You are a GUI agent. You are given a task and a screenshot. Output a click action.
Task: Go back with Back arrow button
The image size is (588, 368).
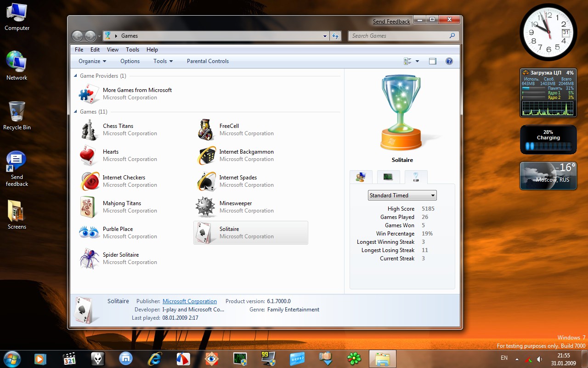pyautogui.click(x=78, y=36)
